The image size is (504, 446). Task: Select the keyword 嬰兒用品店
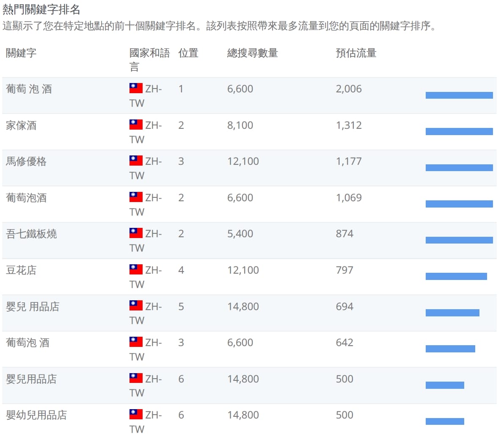click(31, 379)
